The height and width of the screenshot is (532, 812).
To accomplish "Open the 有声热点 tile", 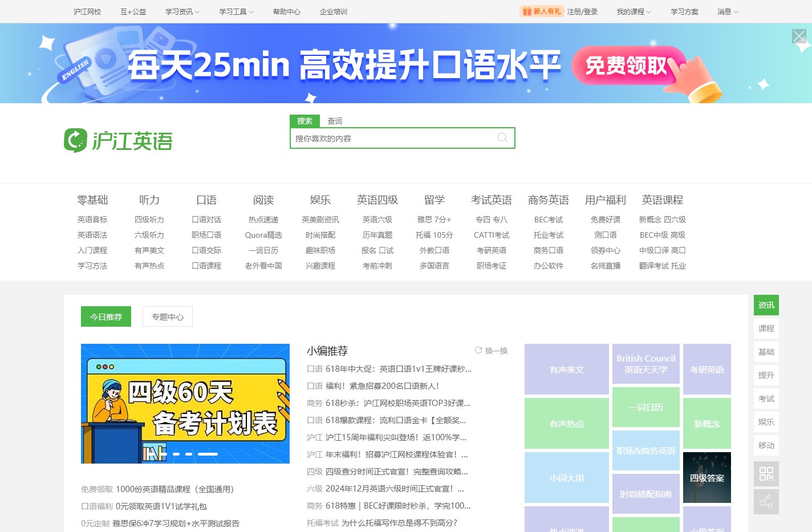I will coord(567,424).
